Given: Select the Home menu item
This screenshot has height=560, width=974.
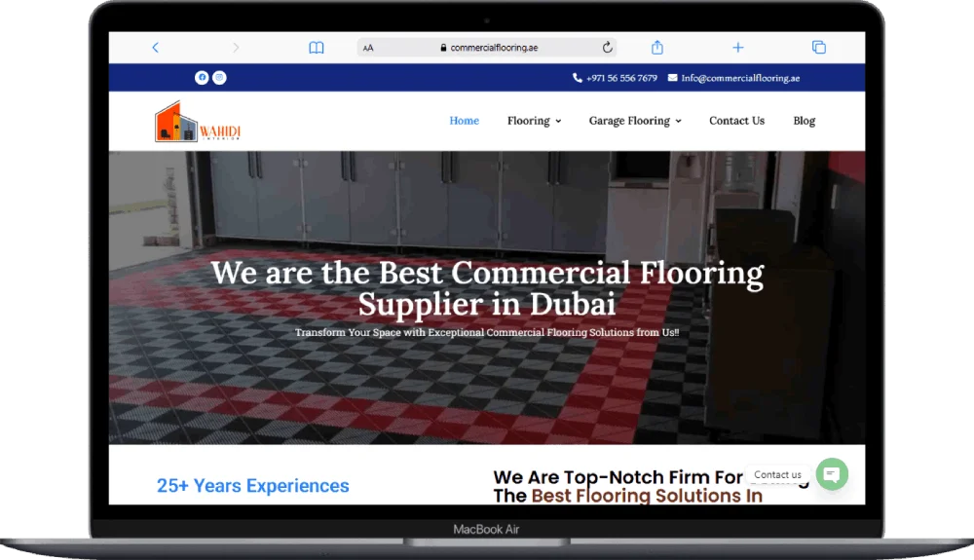Looking at the screenshot, I should click(x=464, y=121).
